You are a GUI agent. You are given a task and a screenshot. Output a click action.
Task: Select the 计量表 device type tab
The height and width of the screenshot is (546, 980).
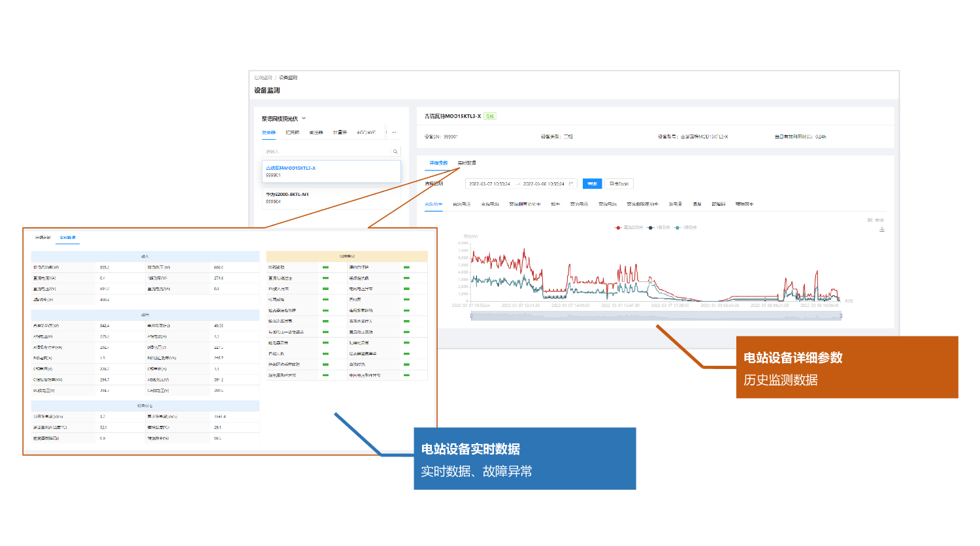[340, 133]
